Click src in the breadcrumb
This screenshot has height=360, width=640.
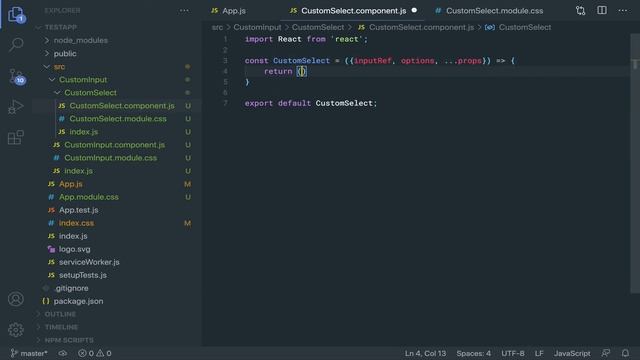(217, 27)
